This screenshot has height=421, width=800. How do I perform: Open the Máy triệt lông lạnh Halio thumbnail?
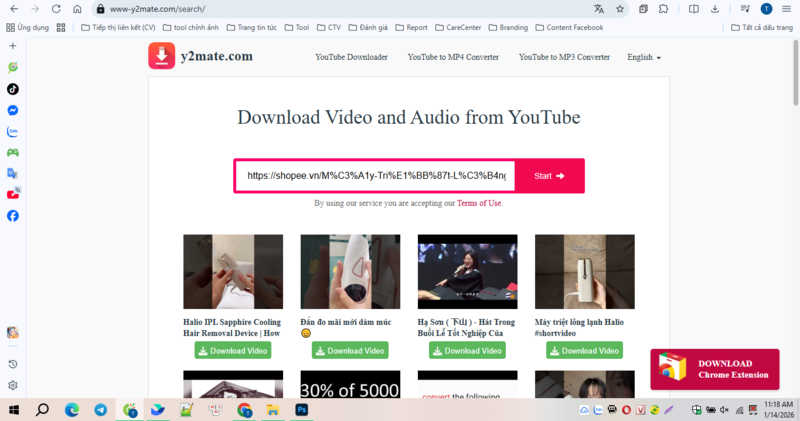pyautogui.click(x=585, y=271)
